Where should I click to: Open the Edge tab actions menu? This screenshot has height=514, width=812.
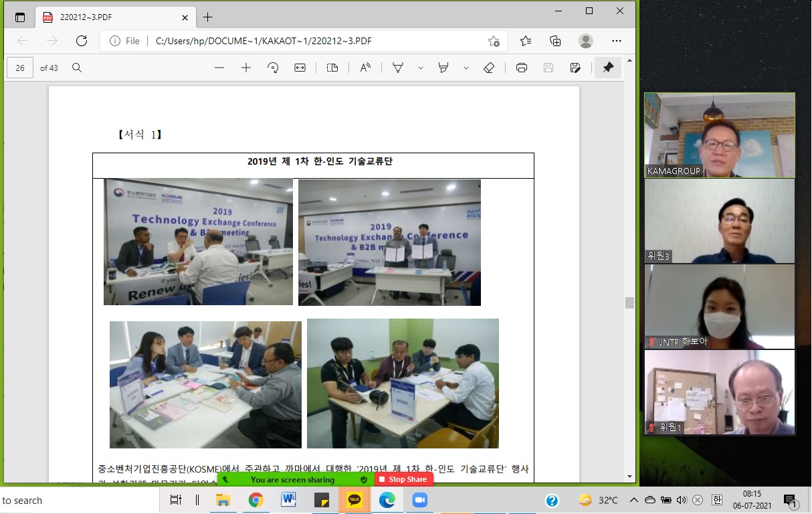click(19, 17)
